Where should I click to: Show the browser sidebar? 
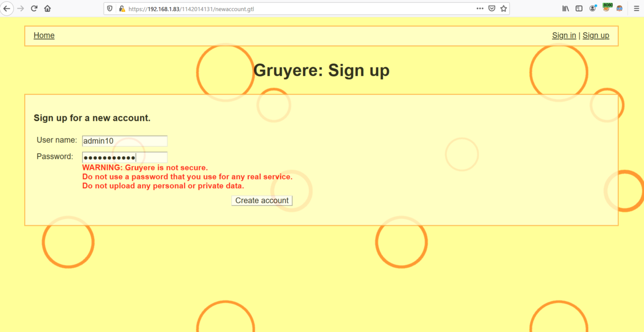point(579,9)
